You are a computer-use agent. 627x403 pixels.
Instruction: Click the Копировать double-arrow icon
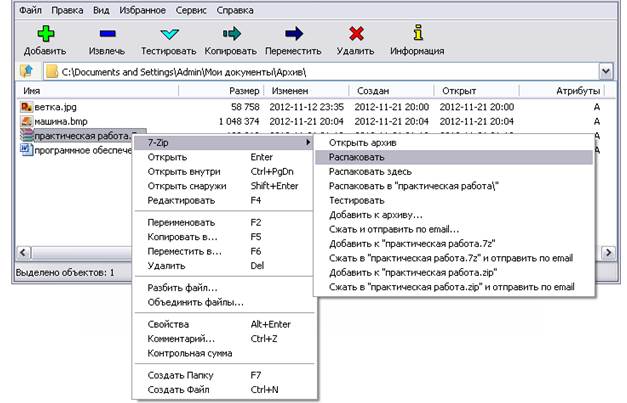pos(232,34)
